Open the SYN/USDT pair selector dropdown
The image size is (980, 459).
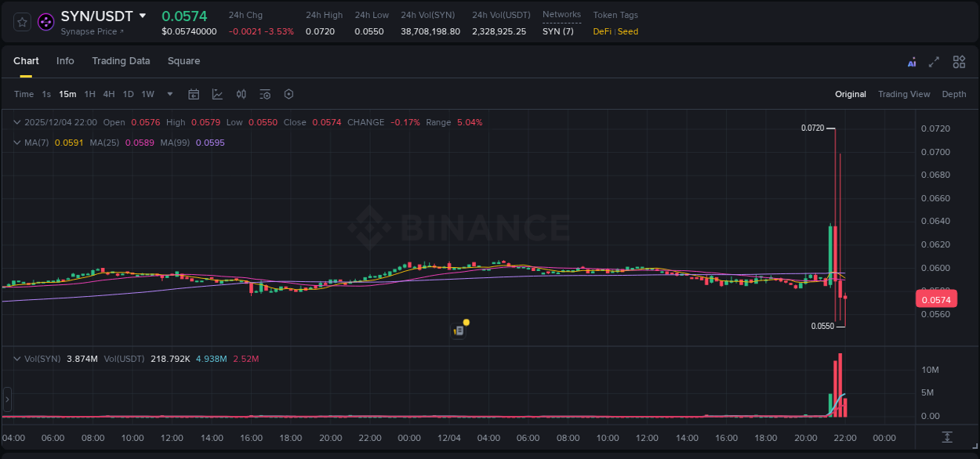point(143,15)
